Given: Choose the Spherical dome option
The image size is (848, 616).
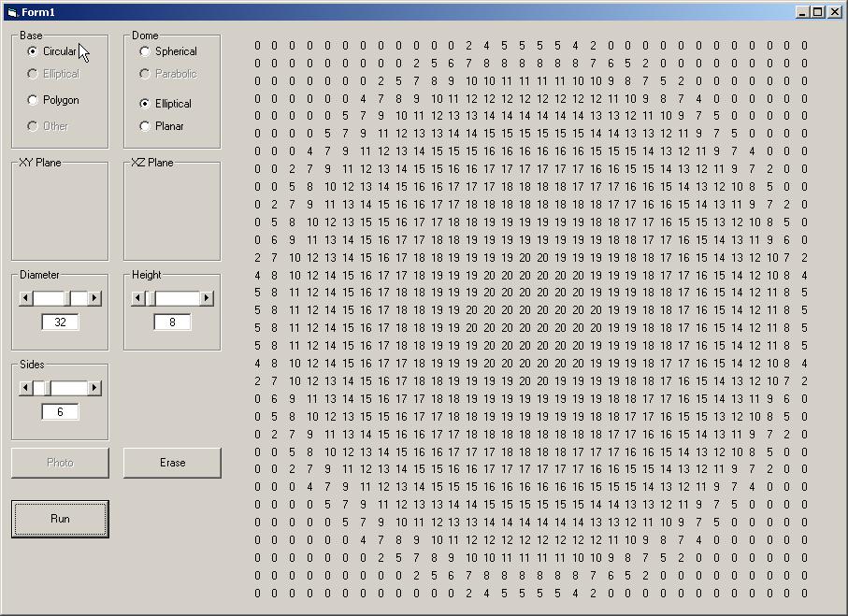Looking at the screenshot, I should point(168,51).
